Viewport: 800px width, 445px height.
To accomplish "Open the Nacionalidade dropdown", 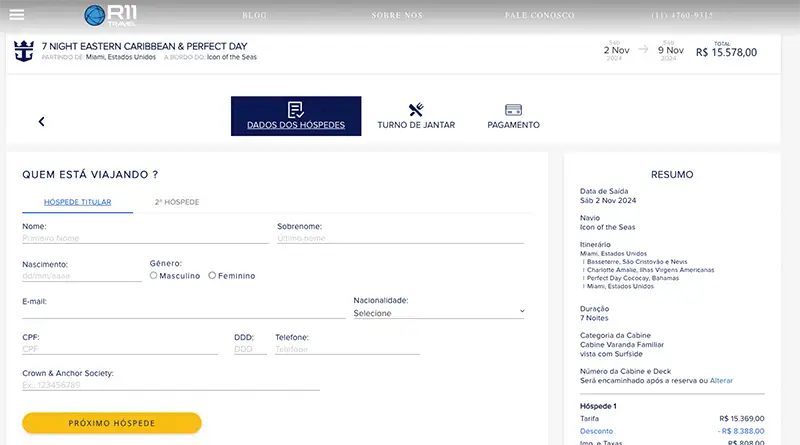I will tap(438, 313).
